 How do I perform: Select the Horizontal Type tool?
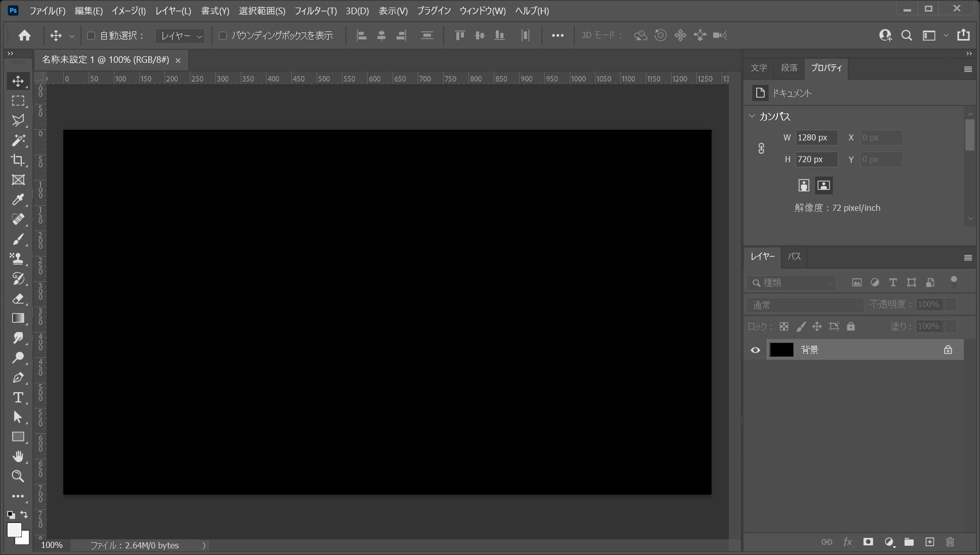click(x=18, y=397)
